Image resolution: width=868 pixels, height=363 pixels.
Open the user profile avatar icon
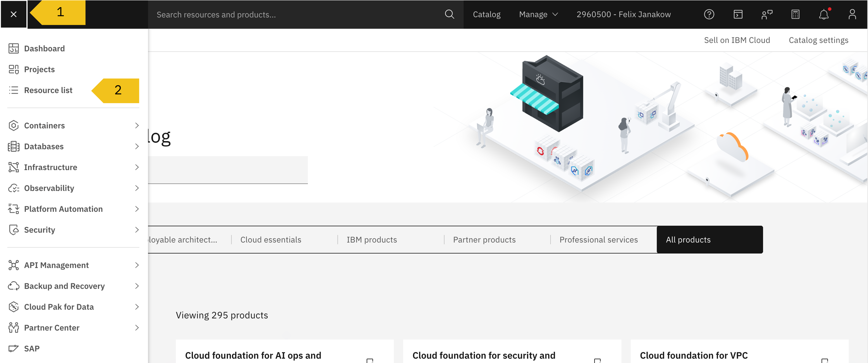(852, 14)
